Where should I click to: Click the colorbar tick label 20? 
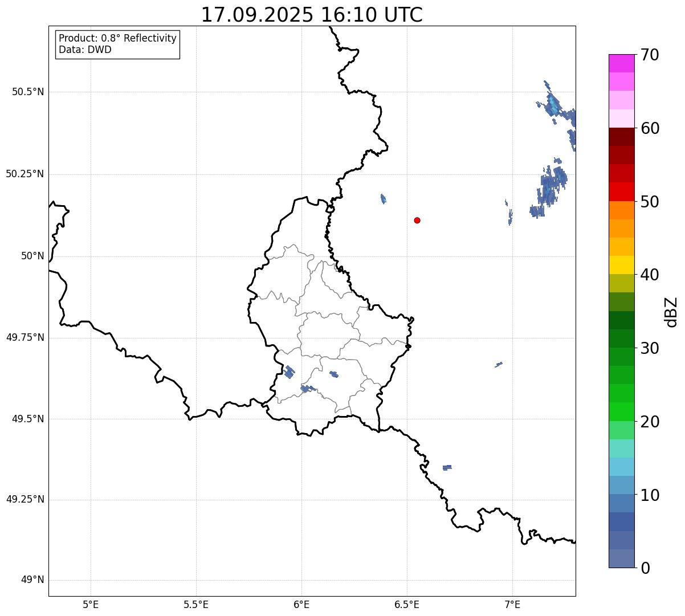click(650, 422)
